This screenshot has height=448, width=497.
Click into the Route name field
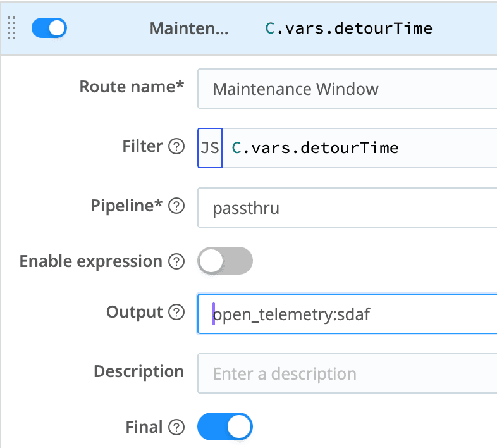click(348, 89)
